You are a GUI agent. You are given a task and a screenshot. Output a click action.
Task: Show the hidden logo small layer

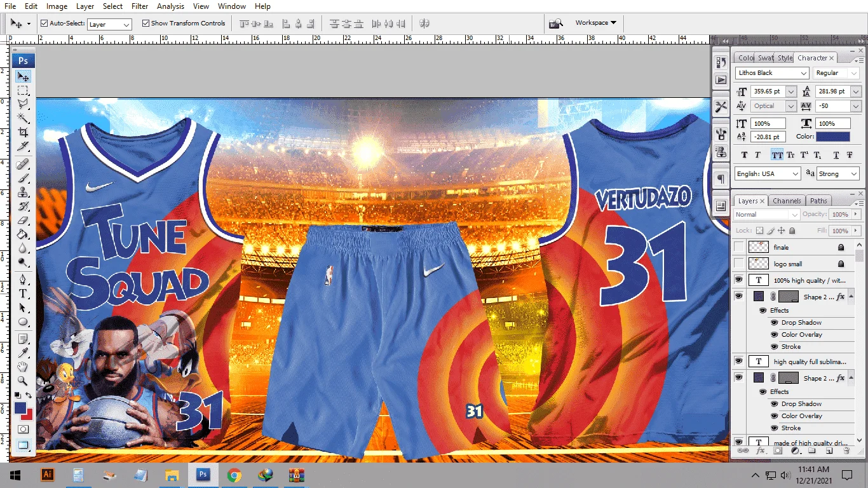(x=738, y=264)
